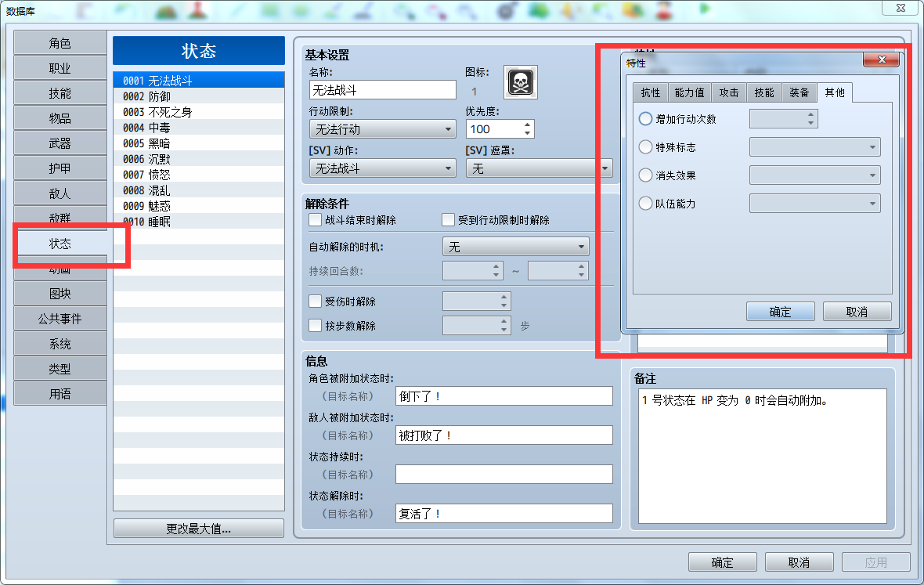This screenshot has height=585, width=924.
Task: Switch to the 抗性 tab
Action: pos(651,92)
